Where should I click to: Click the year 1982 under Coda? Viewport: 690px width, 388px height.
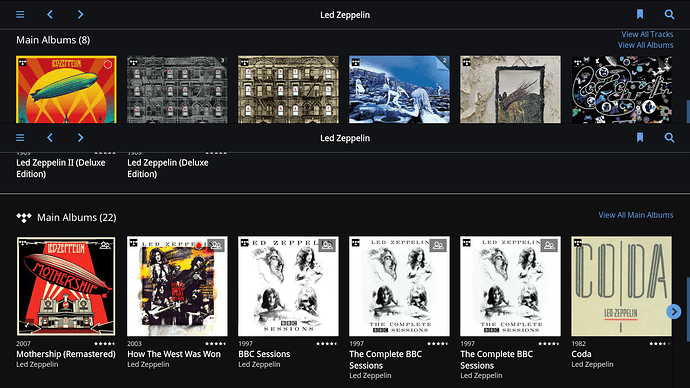[578, 344]
